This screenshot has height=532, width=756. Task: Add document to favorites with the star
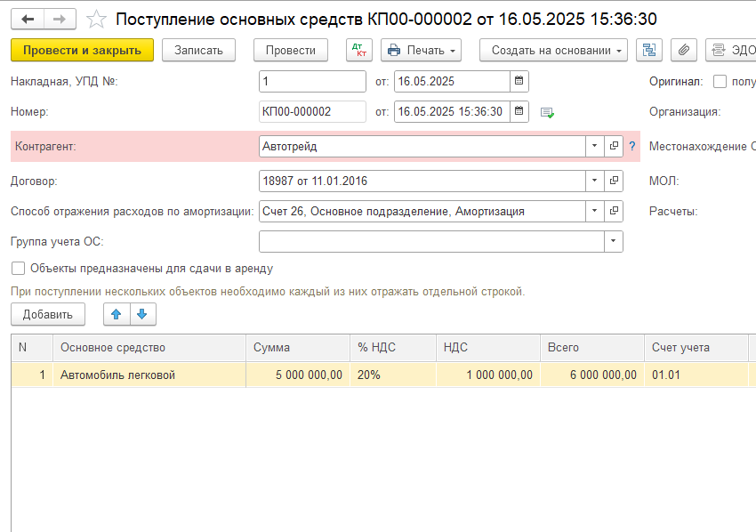pyautogui.click(x=96, y=20)
